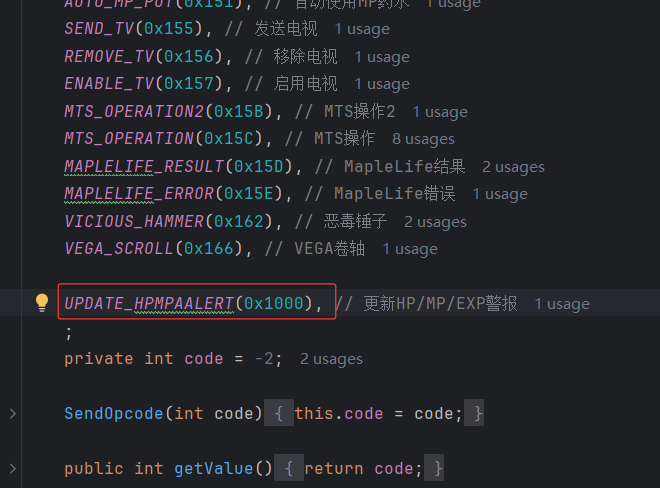Show usages of private int code field
The height and width of the screenshot is (488, 660).
331,358
